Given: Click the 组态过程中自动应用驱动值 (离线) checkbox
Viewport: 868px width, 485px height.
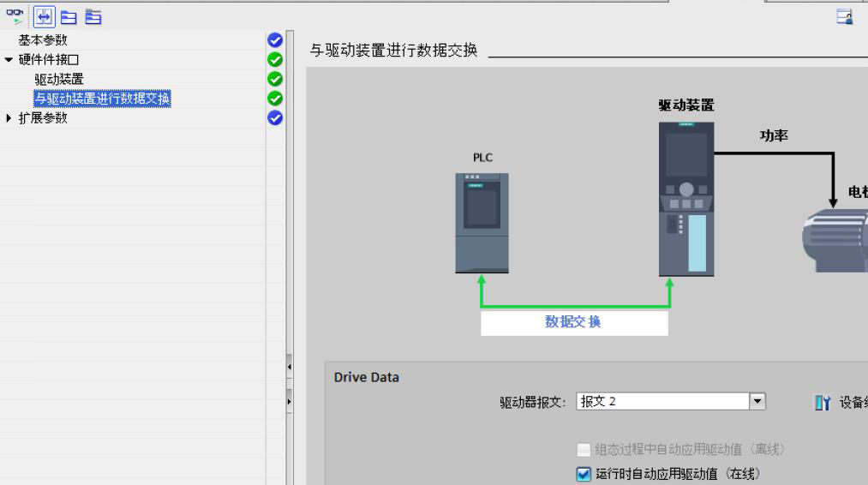Looking at the screenshot, I should [584, 450].
